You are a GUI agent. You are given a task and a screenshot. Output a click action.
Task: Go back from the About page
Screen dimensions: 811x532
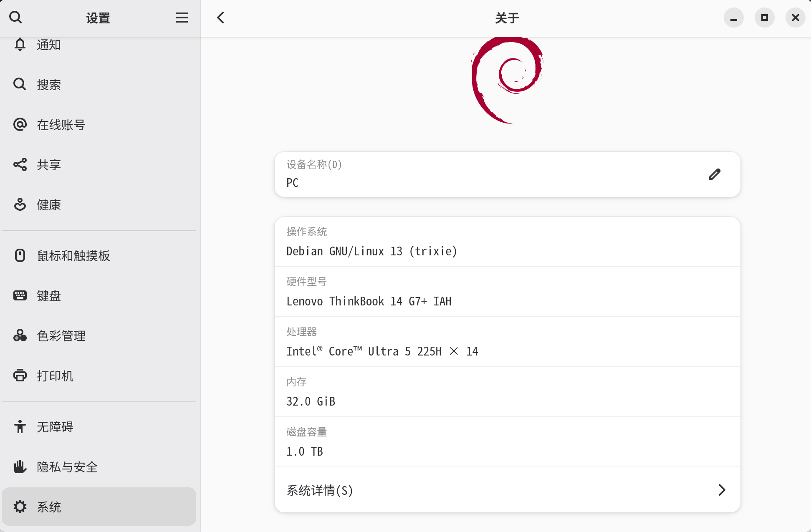221,18
